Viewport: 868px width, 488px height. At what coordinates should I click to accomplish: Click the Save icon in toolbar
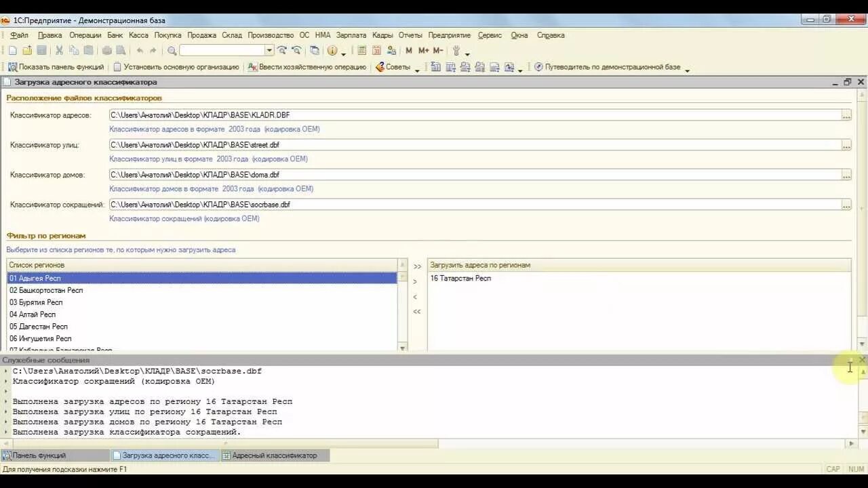click(41, 51)
